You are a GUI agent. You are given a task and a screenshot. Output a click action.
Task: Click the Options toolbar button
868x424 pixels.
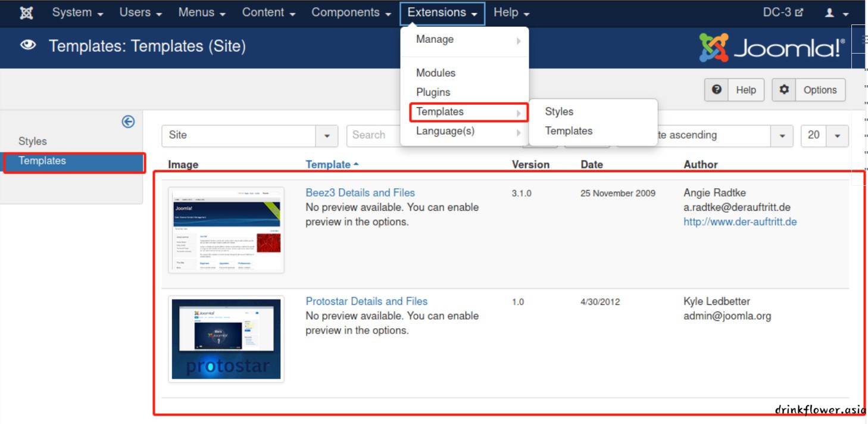[808, 89]
